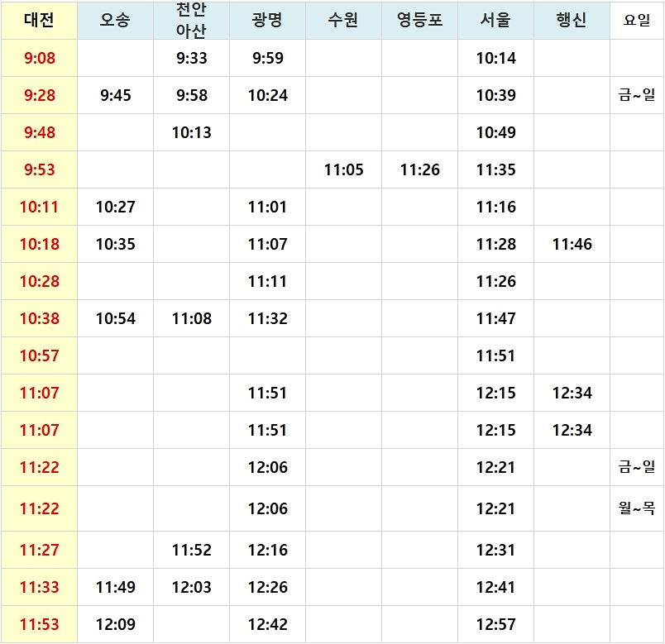Select the 10:18 대전 departure time
The width and height of the screenshot is (665, 644).
[39, 244]
